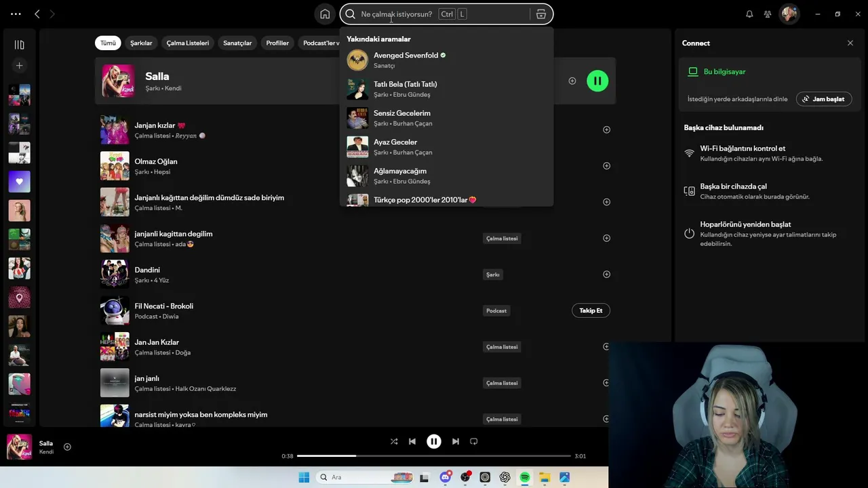Add 'Janjan kızlar' playlist to library

(x=606, y=129)
